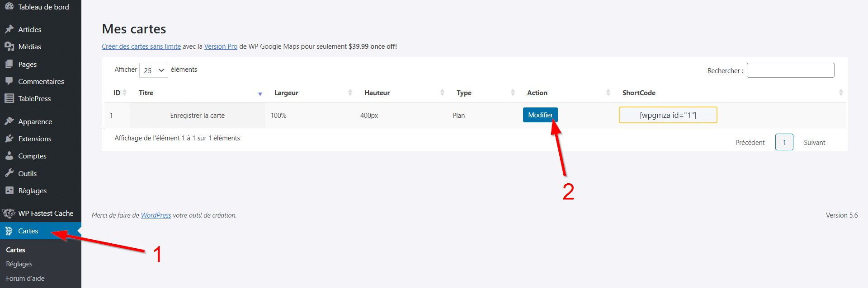The width and height of the screenshot is (868, 288).
Task: Open the elements-per-page dropdown showing 25
Action: coord(154,70)
